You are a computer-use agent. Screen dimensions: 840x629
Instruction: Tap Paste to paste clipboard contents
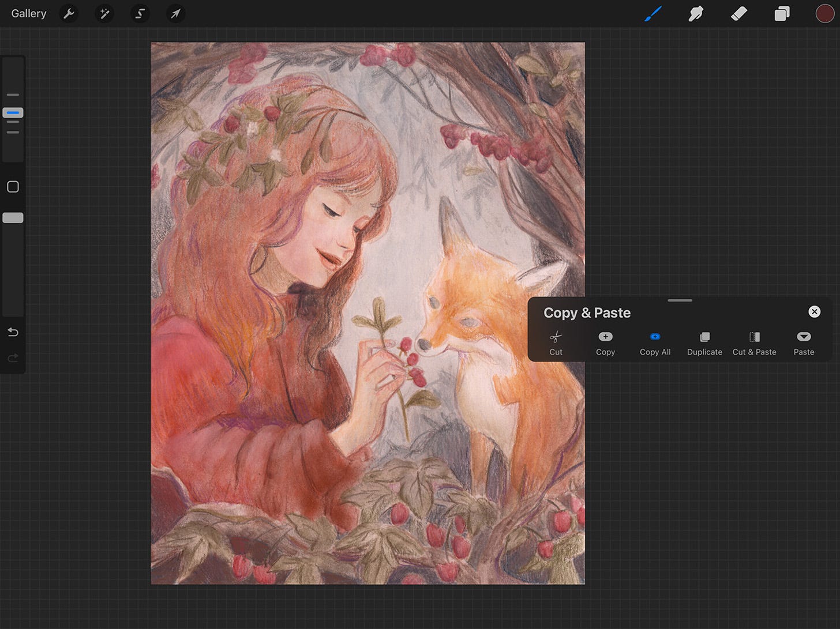pos(803,343)
